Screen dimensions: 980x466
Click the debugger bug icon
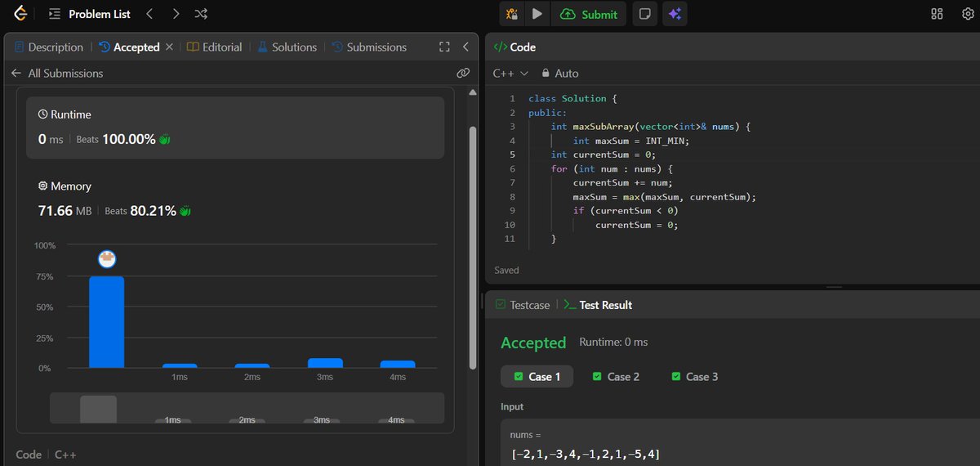[x=512, y=14]
